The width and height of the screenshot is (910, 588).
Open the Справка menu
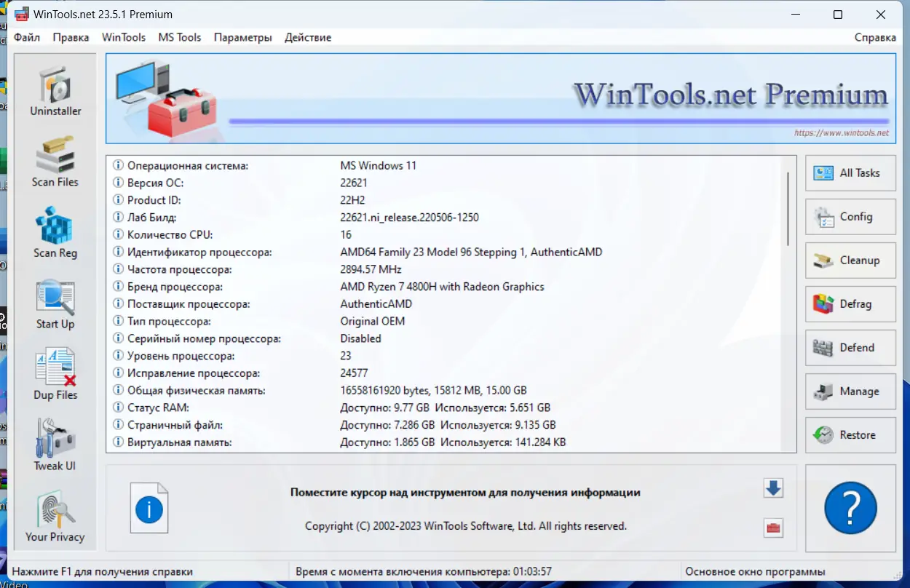click(x=875, y=37)
